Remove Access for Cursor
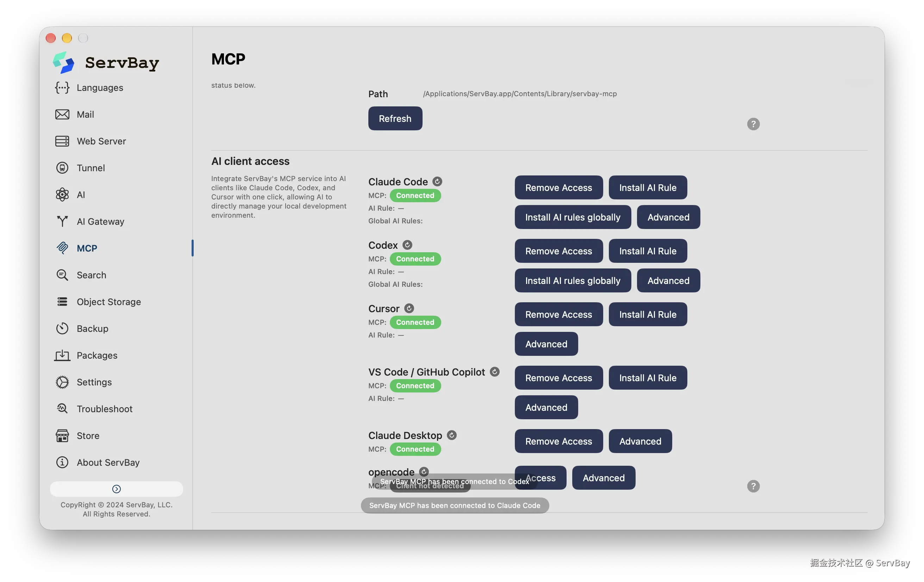The width and height of the screenshot is (924, 582). pyautogui.click(x=559, y=314)
